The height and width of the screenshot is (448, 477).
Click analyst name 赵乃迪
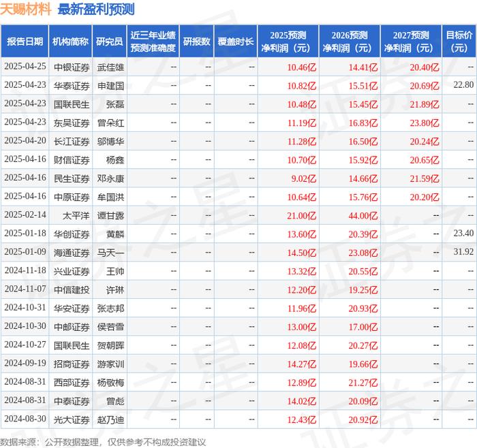coord(110,419)
